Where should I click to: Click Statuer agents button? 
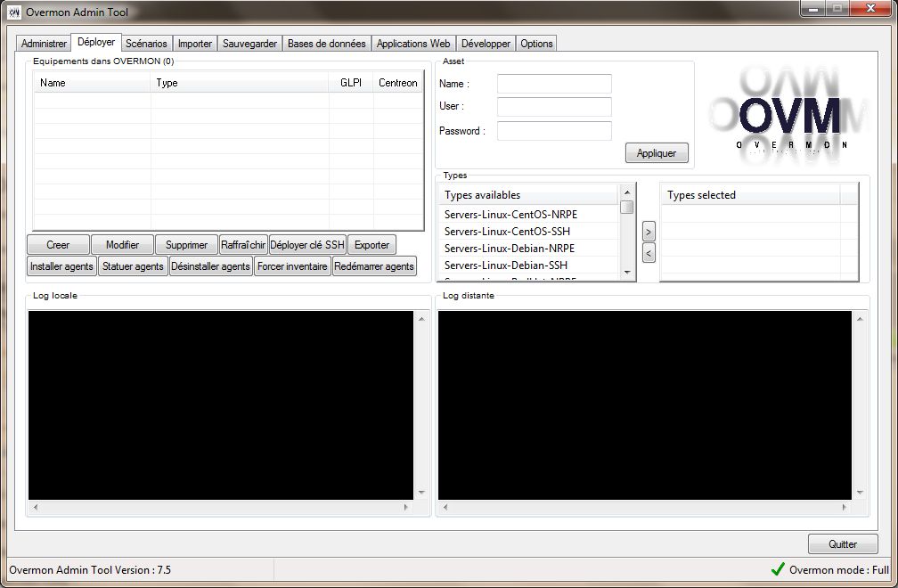[x=133, y=266]
